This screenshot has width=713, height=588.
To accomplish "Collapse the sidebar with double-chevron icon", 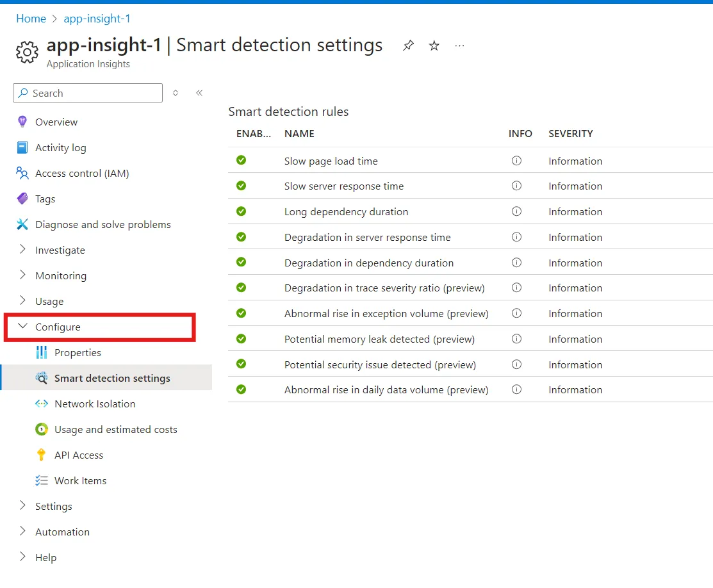I will coord(199,93).
